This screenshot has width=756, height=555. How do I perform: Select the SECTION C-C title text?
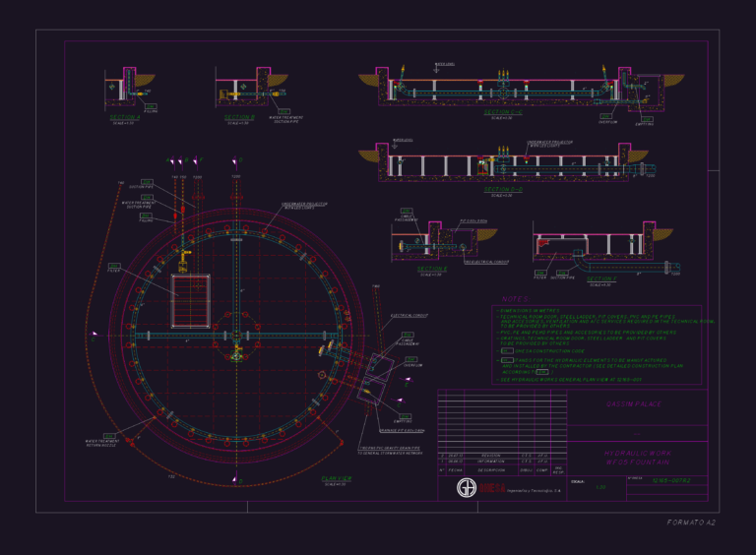(503, 112)
